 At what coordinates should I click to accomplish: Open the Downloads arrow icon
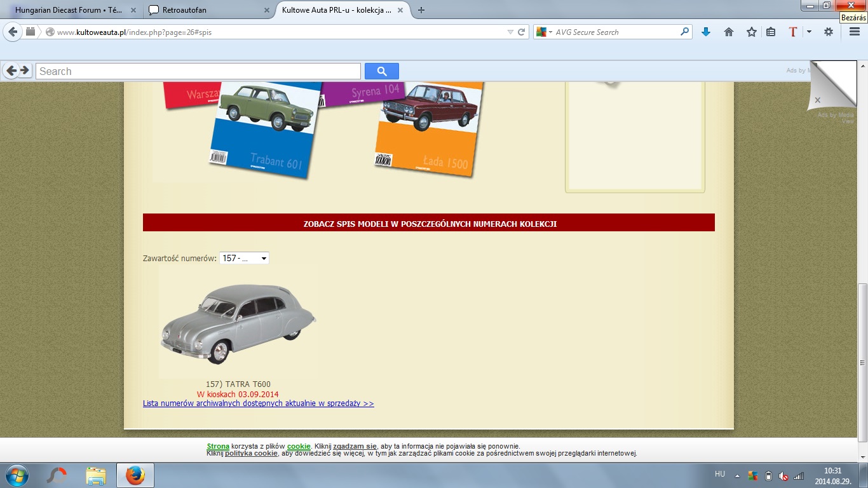point(705,32)
